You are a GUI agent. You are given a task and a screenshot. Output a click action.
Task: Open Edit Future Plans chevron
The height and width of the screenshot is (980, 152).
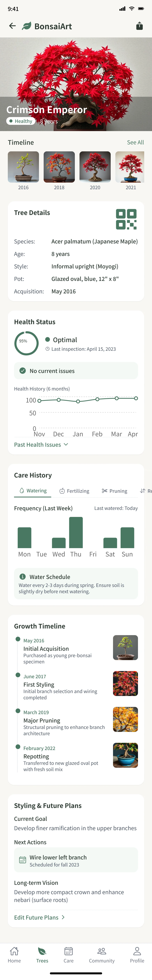pos(63,917)
